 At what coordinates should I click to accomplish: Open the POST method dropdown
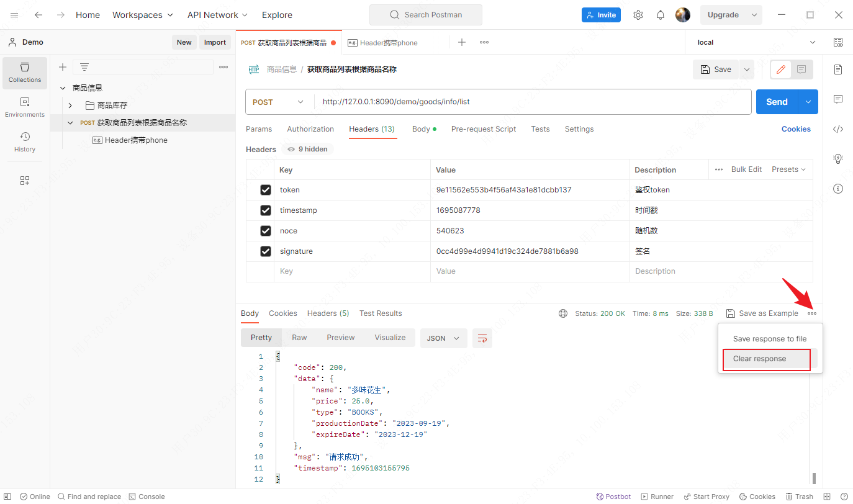(279, 102)
